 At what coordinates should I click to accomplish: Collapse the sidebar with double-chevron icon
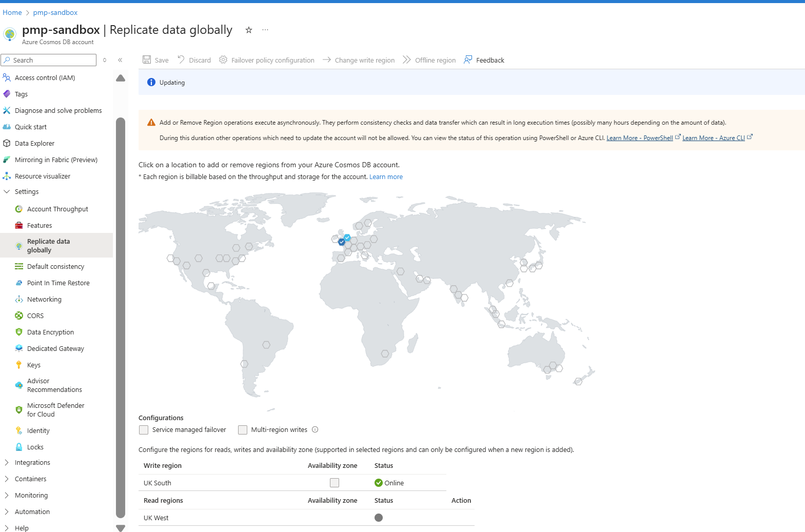point(120,60)
